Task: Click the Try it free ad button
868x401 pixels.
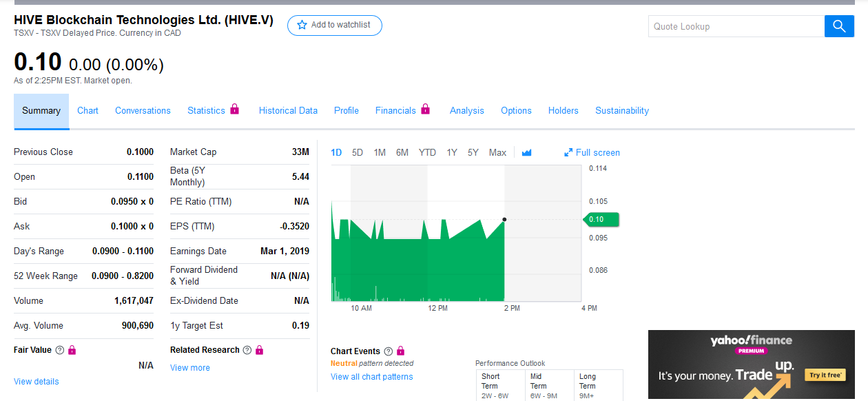Action: [x=825, y=375]
